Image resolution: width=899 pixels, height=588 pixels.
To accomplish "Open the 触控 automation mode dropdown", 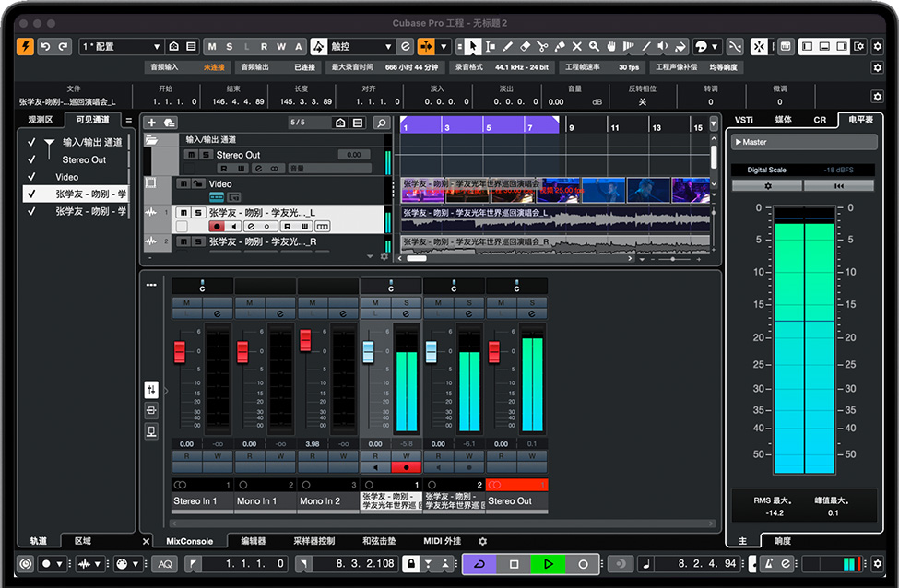I will coord(361,46).
